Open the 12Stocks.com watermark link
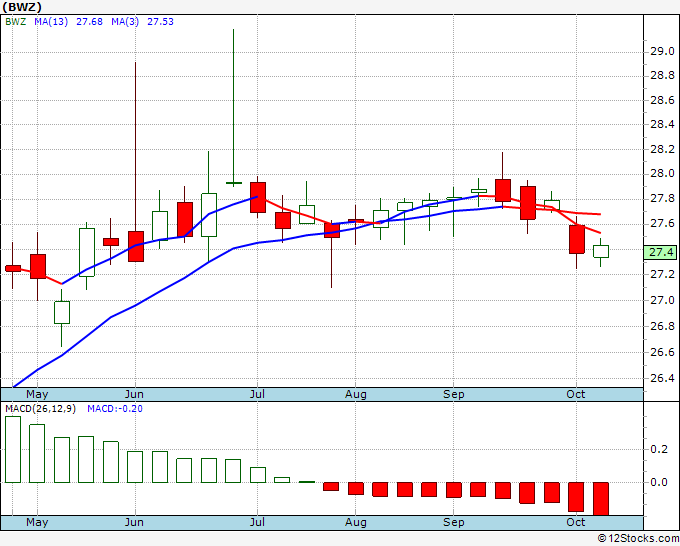Screen dimensions: 680x546 click(x=638, y=538)
